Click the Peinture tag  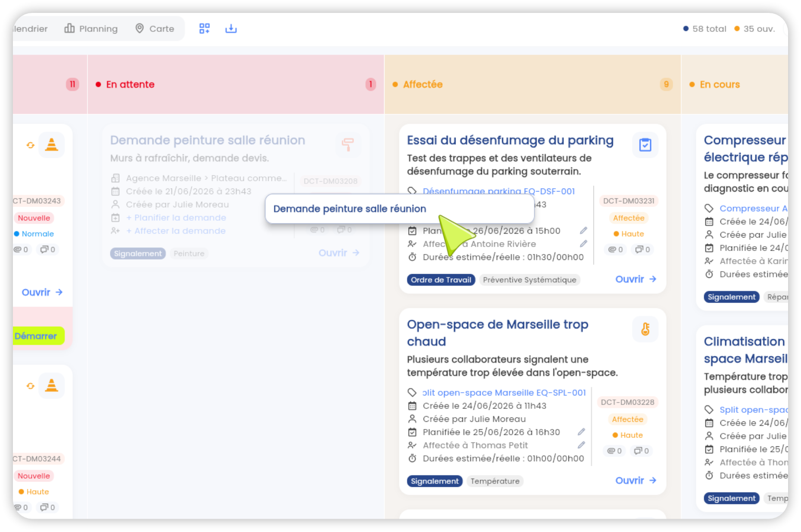(189, 254)
